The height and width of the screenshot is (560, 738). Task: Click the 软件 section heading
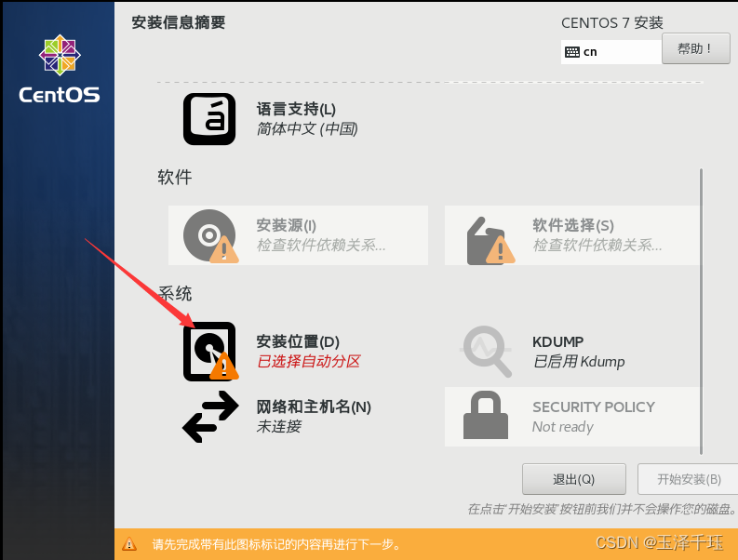click(175, 178)
